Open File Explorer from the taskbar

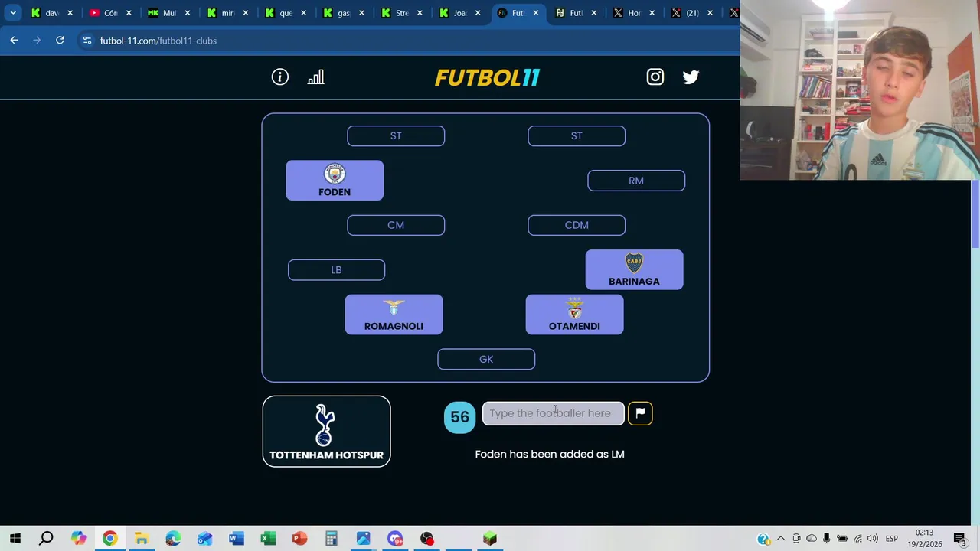point(142,539)
